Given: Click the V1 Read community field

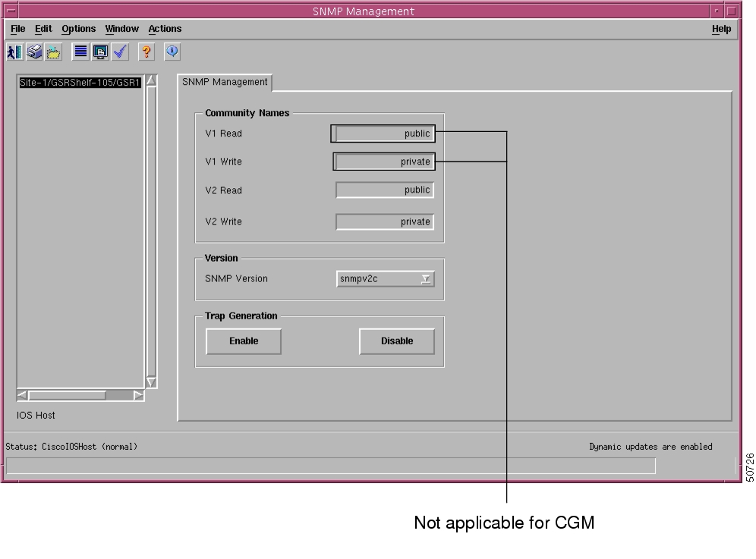Looking at the screenshot, I should [385, 133].
